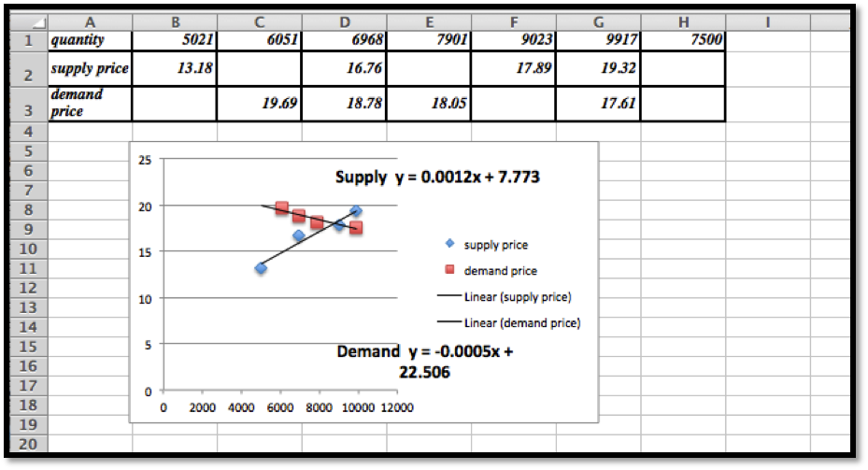Select the demand price row label cell

point(90,103)
